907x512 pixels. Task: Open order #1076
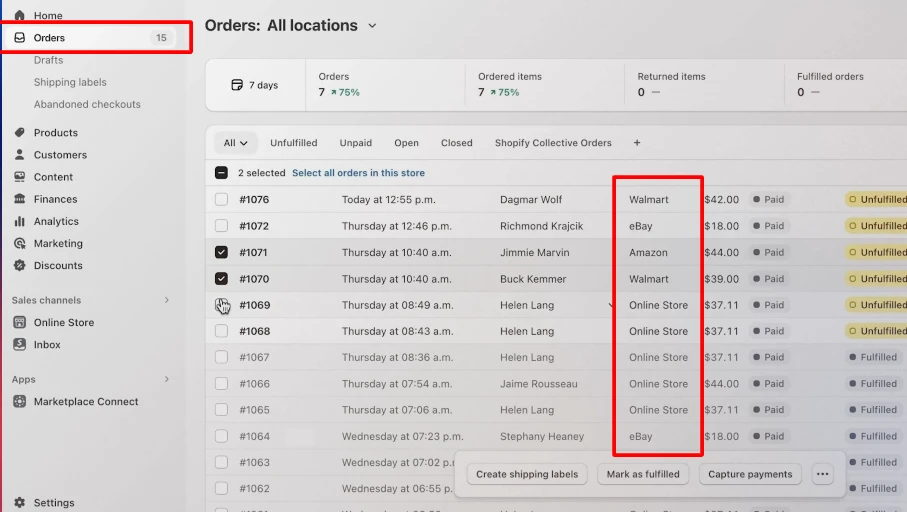point(255,200)
